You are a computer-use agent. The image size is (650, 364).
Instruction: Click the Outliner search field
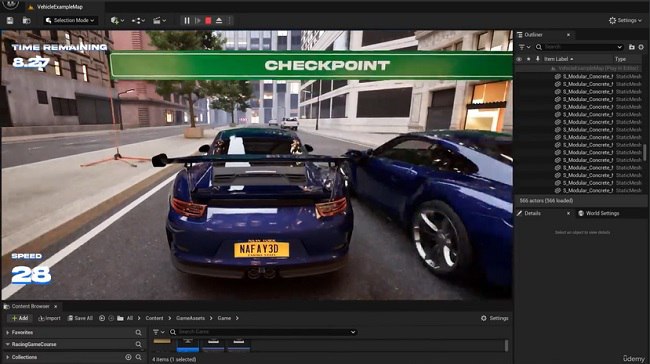point(579,47)
